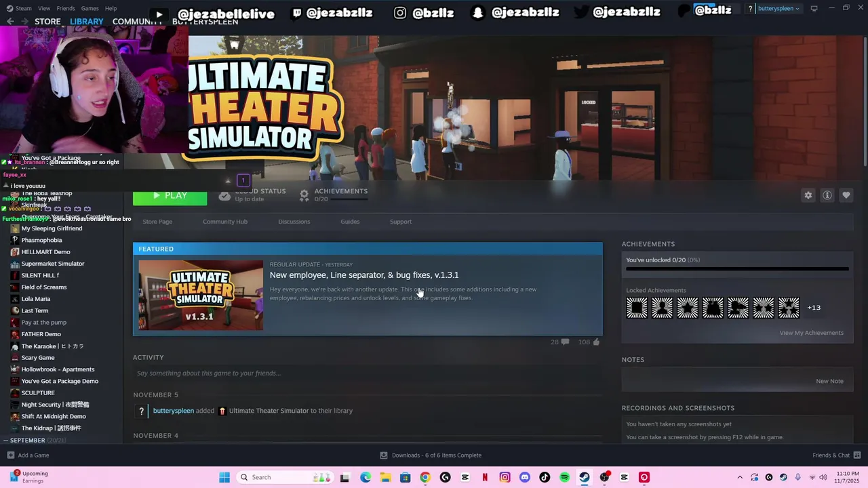Image resolution: width=868 pixels, height=488 pixels.
Task: Open the Windows Start menu
Action: (x=224, y=477)
